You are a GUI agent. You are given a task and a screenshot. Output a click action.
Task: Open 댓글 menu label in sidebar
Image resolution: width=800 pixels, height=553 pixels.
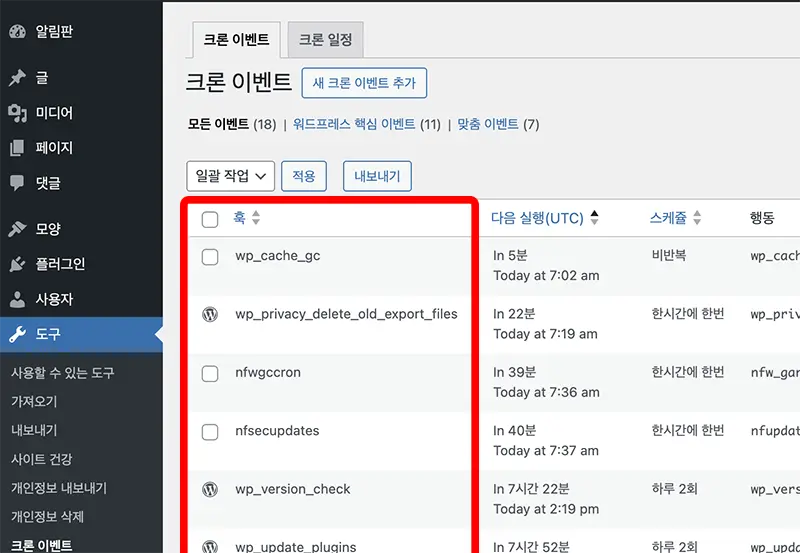click(x=48, y=183)
